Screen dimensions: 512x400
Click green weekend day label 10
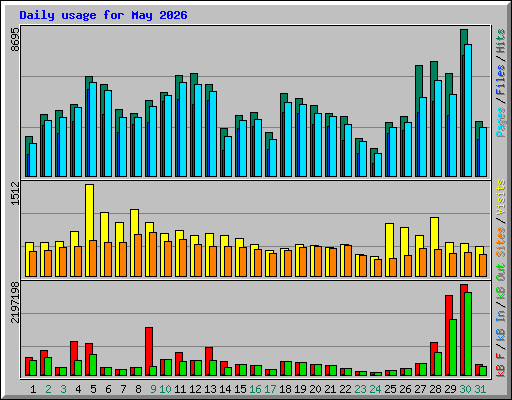165,389
